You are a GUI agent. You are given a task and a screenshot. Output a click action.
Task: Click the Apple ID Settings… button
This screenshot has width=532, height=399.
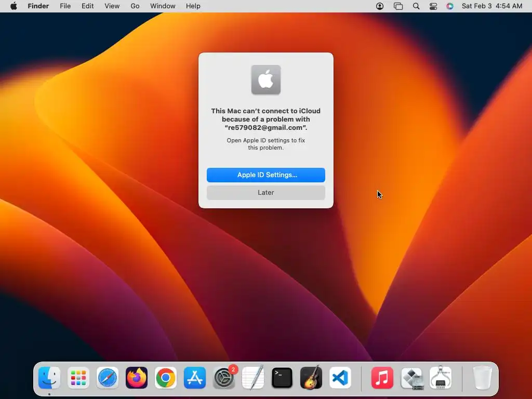click(266, 175)
